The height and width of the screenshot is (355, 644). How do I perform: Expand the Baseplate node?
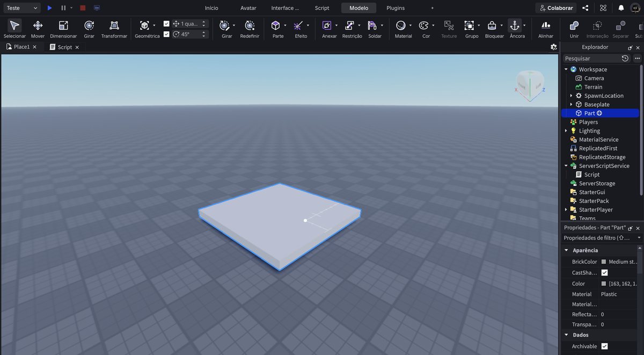[x=571, y=104]
